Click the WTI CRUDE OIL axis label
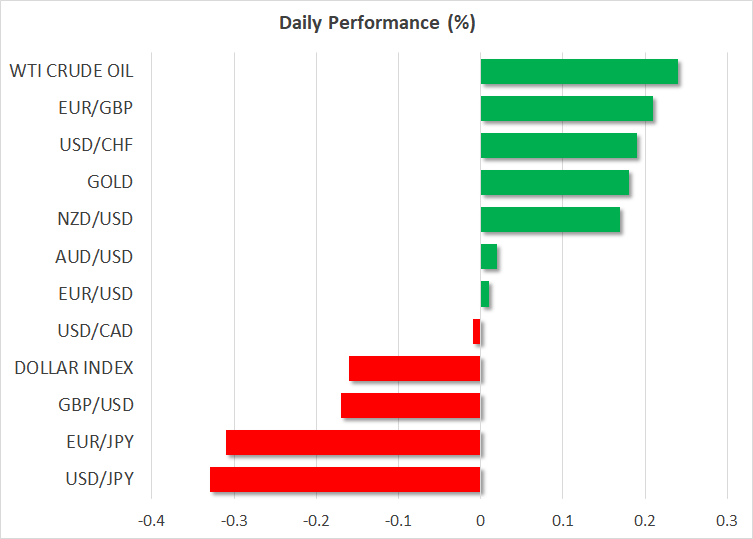753x539 pixels. point(71,71)
